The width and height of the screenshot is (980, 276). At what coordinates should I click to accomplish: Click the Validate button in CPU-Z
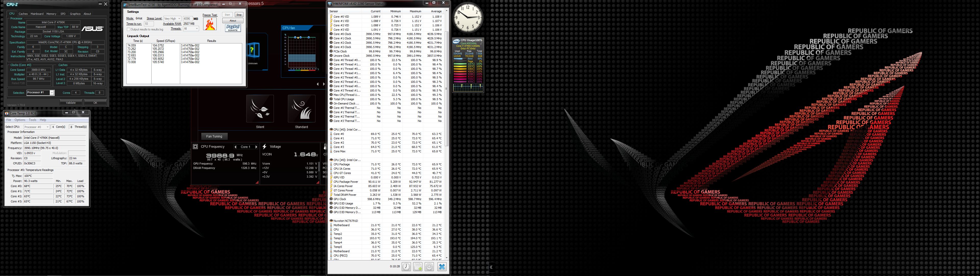click(x=71, y=102)
